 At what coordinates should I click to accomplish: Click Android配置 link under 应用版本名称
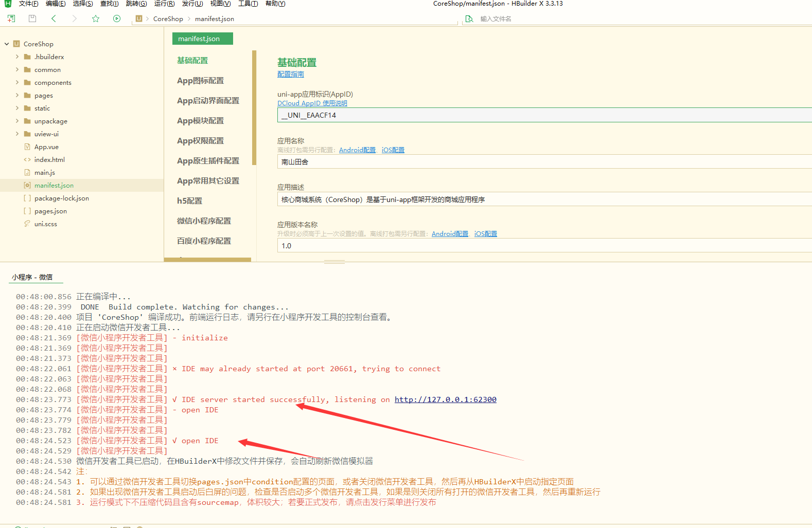pos(450,234)
